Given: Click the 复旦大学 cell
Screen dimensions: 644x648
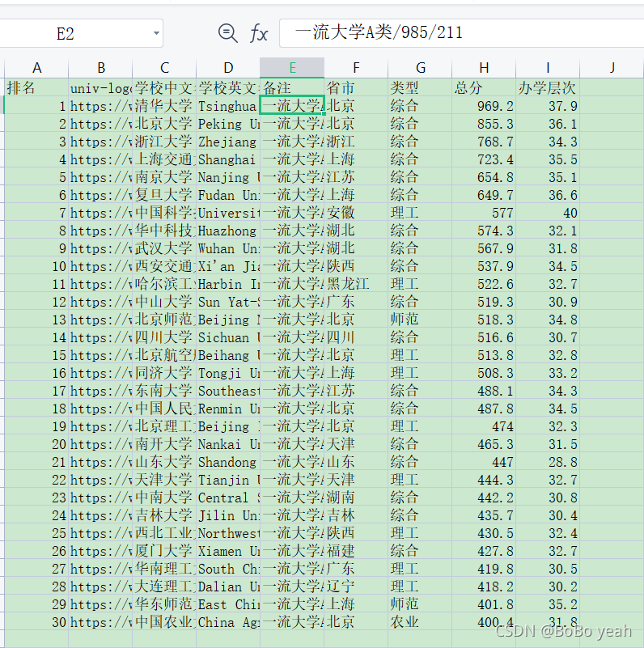Looking at the screenshot, I should coord(164,195).
